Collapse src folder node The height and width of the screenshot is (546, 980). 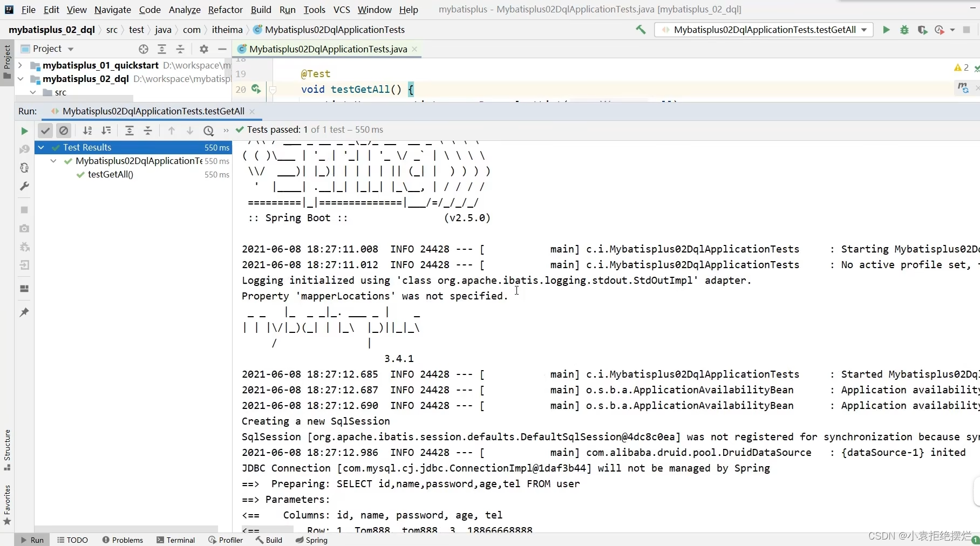click(33, 92)
